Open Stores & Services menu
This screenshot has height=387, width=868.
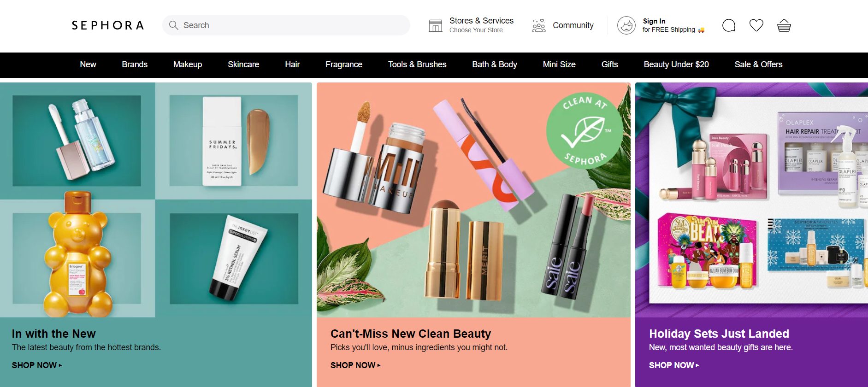coord(471,25)
